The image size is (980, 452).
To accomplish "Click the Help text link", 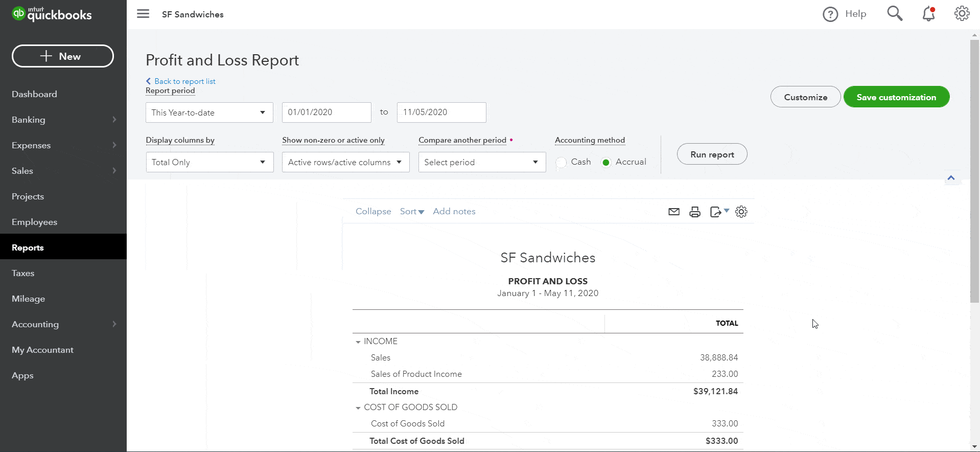I will pyautogui.click(x=856, y=14).
